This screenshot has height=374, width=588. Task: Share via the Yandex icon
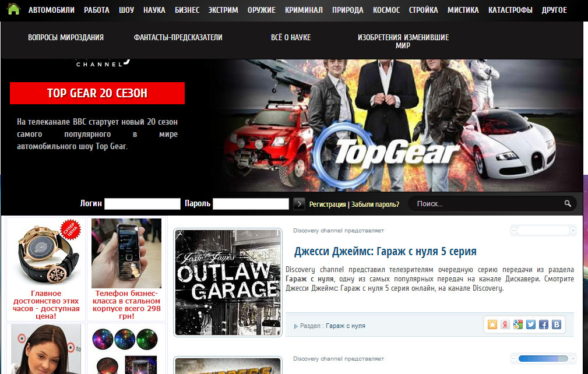pyautogui.click(x=505, y=325)
